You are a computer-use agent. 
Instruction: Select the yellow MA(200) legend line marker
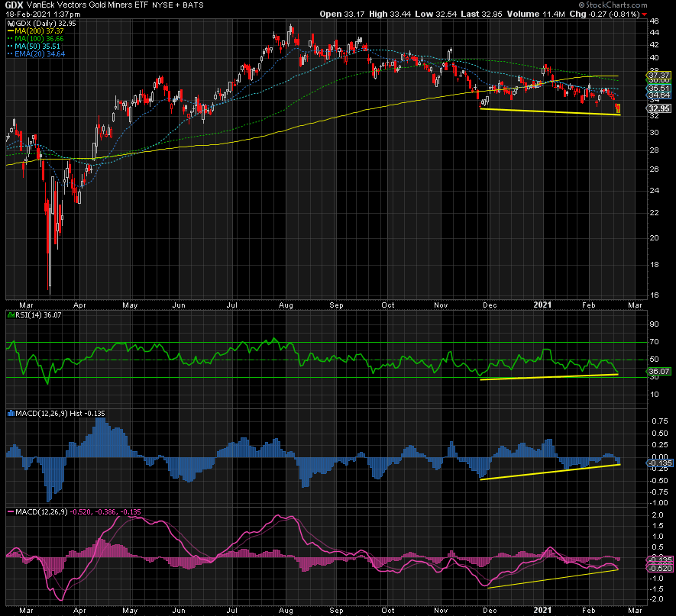(11, 31)
